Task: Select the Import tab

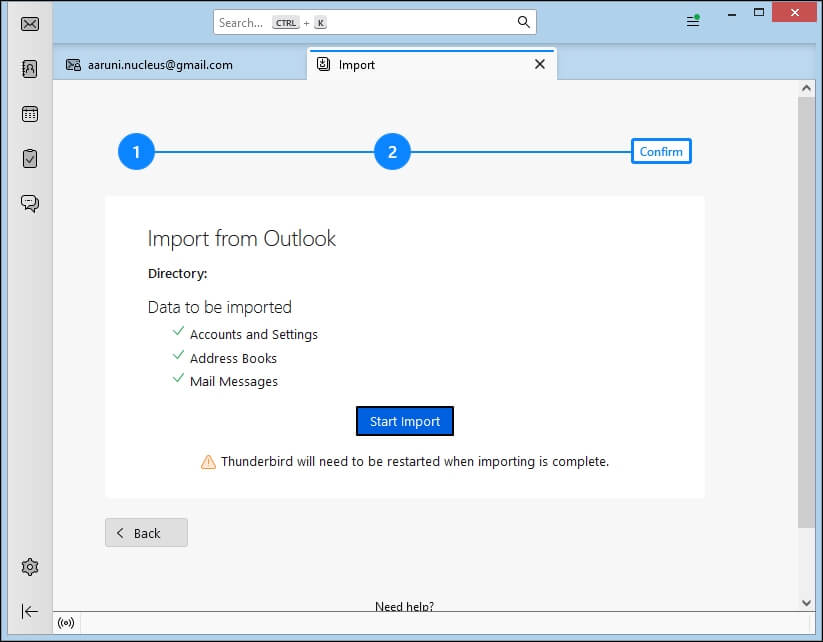Action: coord(431,65)
